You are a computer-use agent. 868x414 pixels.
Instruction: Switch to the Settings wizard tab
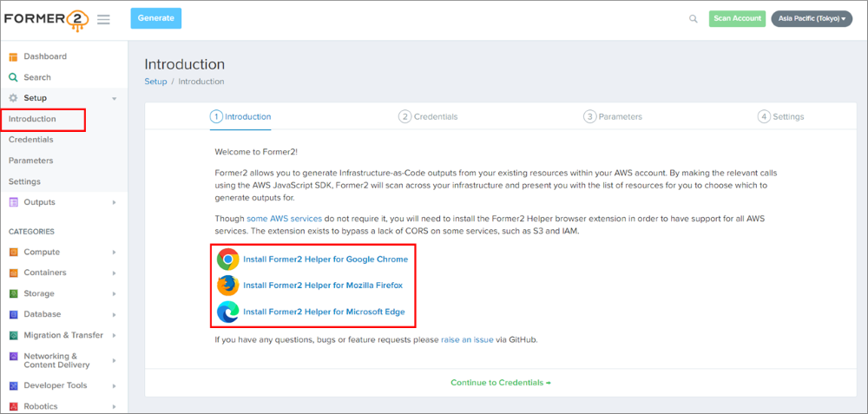click(x=780, y=117)
